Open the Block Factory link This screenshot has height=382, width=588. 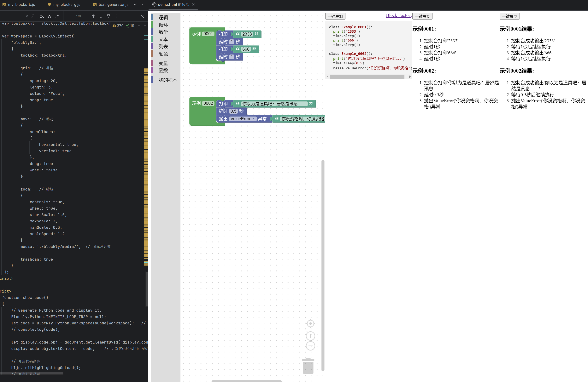click(399, 15)
